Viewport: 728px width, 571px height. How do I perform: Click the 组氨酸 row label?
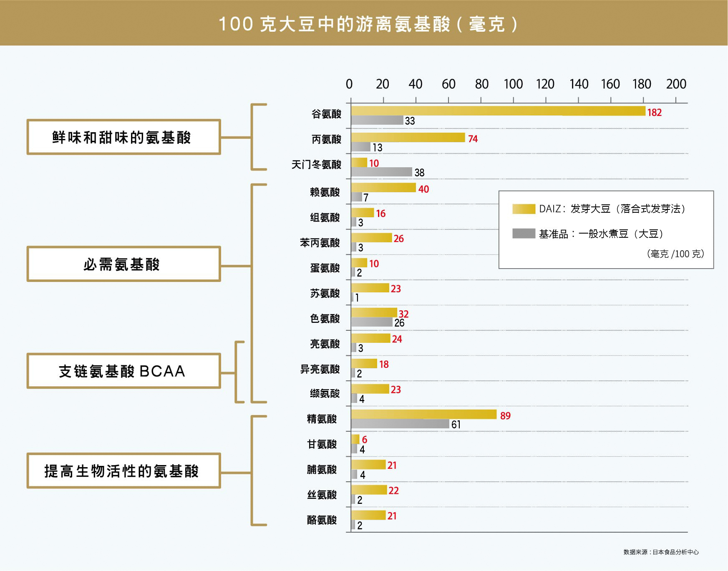coord(325,217)
